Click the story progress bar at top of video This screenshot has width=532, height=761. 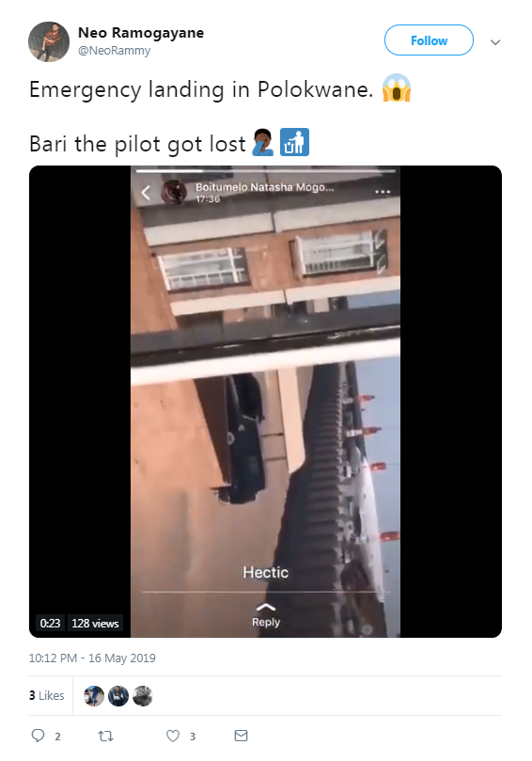pyautogui.click(x=265, y=171)
